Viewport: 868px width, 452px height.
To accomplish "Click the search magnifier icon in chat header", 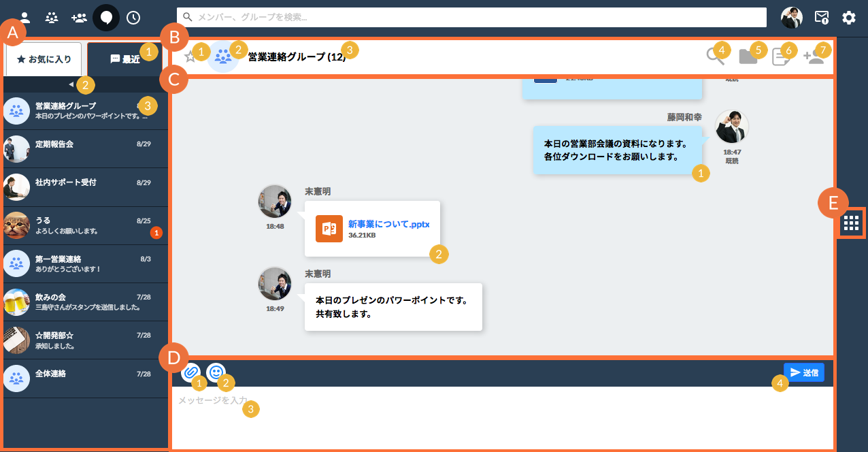I will click(x=714, y=57).
